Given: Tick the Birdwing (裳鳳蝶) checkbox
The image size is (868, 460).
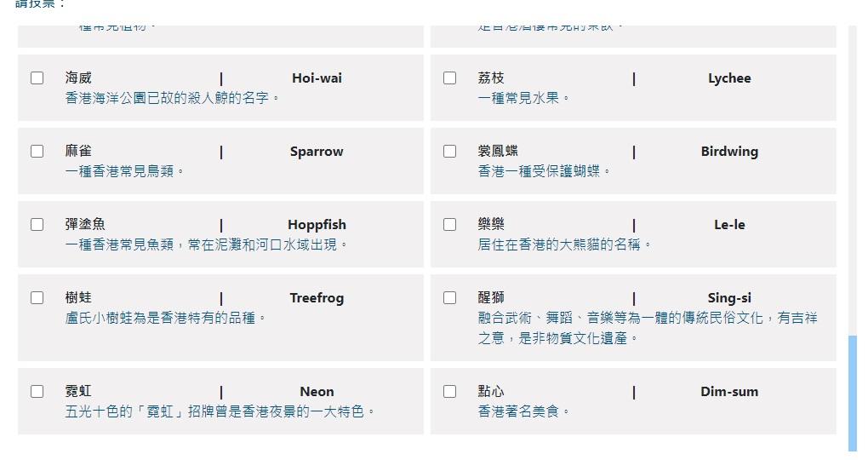Looking at the screenshot, I should pos(450,152).
